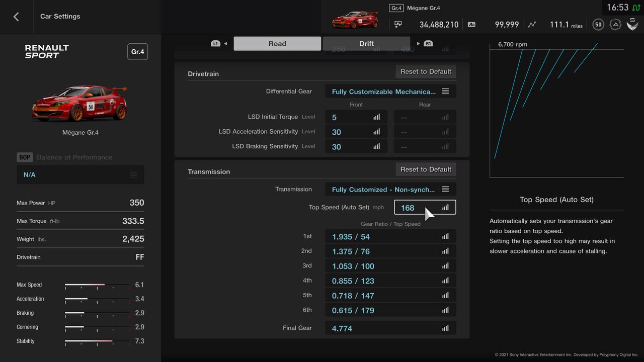Click the Gr.4 category badge in left panel
This screenshot has width=644, height=362.
[137, 52]
